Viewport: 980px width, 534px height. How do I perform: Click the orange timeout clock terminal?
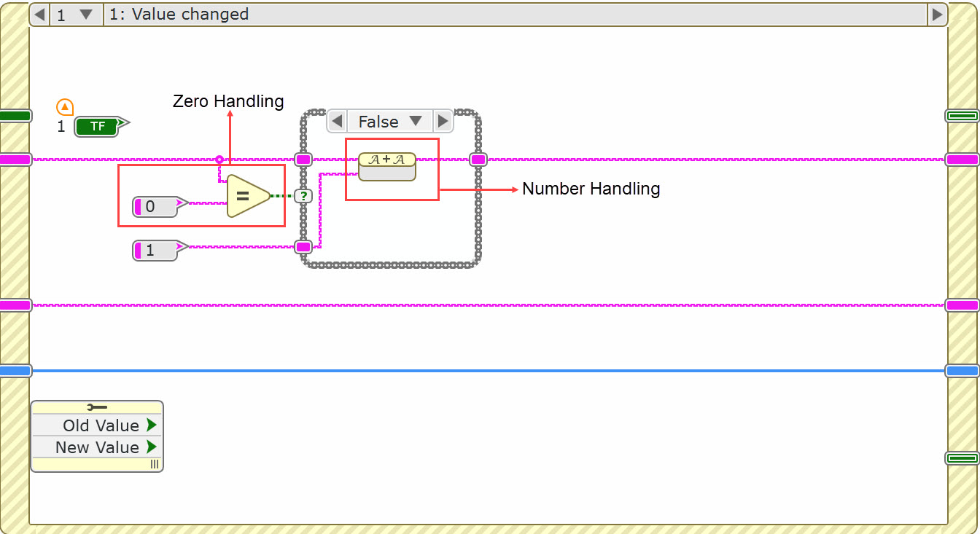[x=63, y=106]
